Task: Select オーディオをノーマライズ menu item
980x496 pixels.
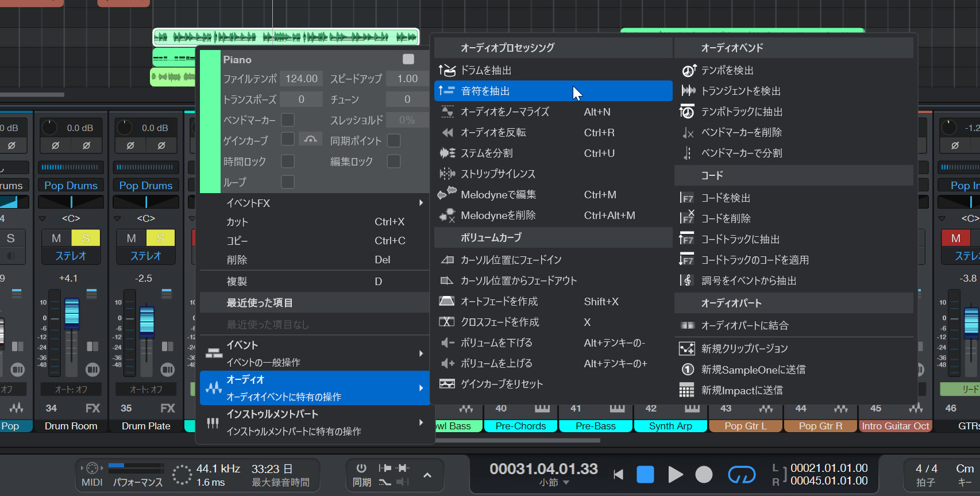Action: (504, 112)
